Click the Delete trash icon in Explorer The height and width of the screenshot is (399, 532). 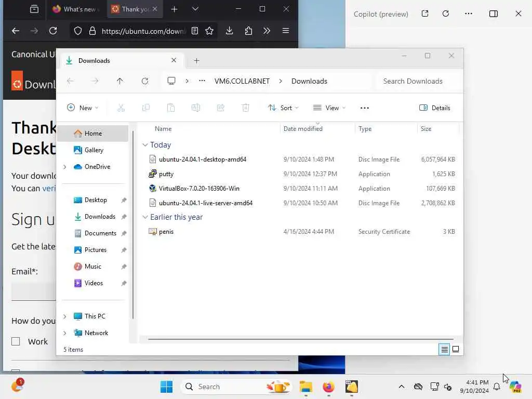click(x=245, y=108)
